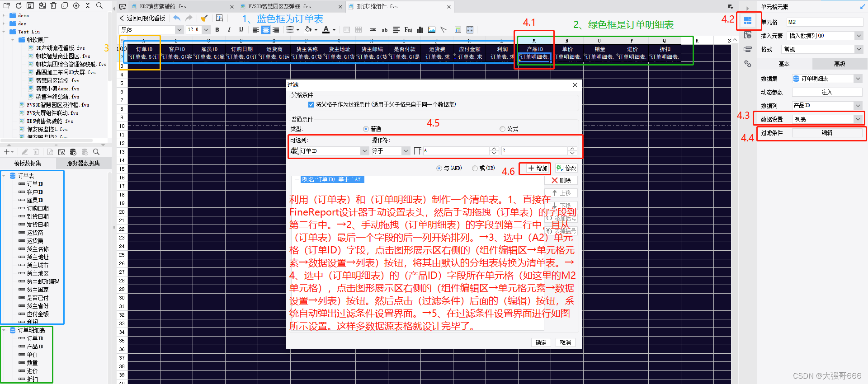Choose the 与(AND) radio option

tap(439, 168)
